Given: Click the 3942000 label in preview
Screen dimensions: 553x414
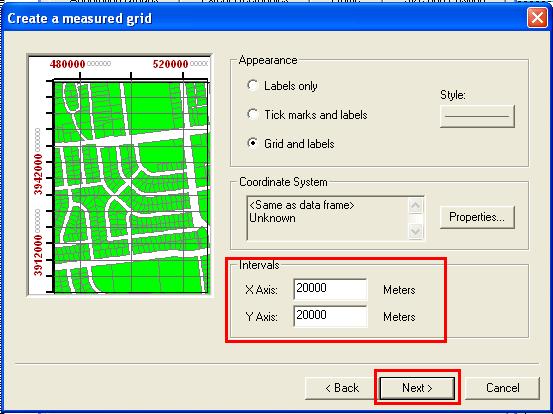Looking at the screenshot, I should click(x=38, y=174).
